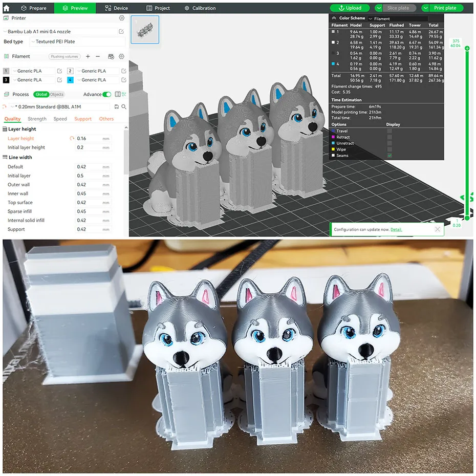
Task: Save the process preset icon
Action: (x=116, y=107)
